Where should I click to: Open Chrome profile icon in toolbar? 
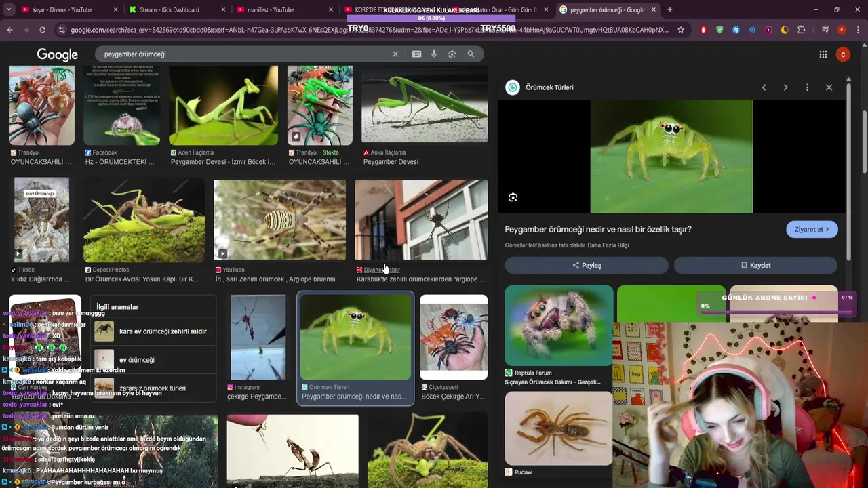tap(842, 30)
